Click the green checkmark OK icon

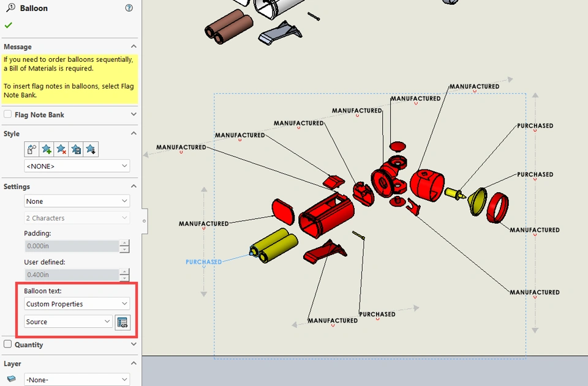pos(8,25)
